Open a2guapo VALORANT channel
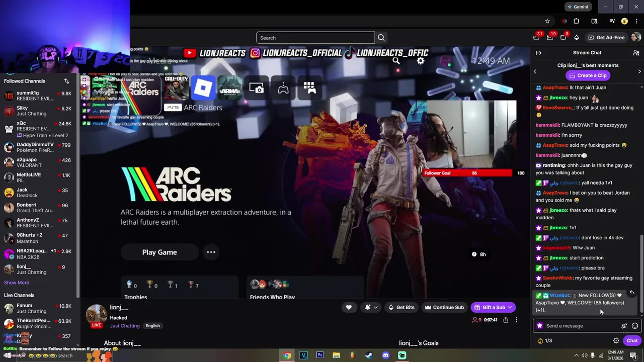 pyautogui.click(x=38, y=162)
